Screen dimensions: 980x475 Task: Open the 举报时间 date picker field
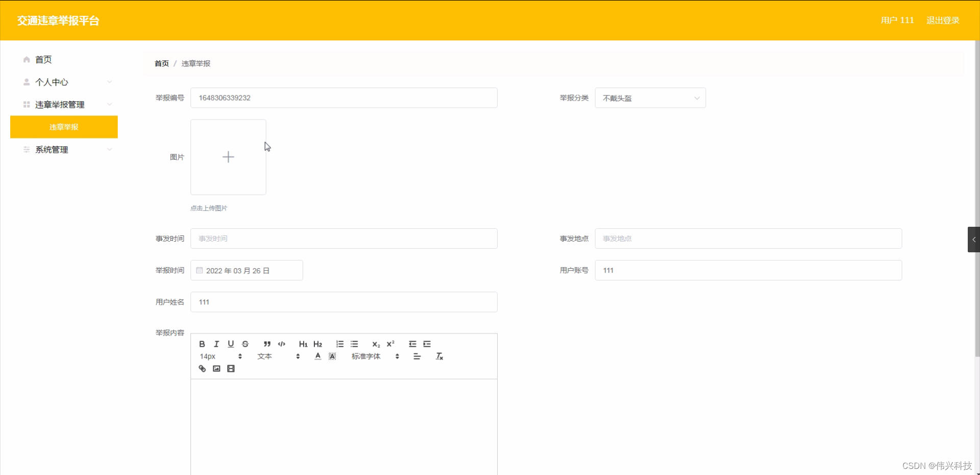click(247, 270)
